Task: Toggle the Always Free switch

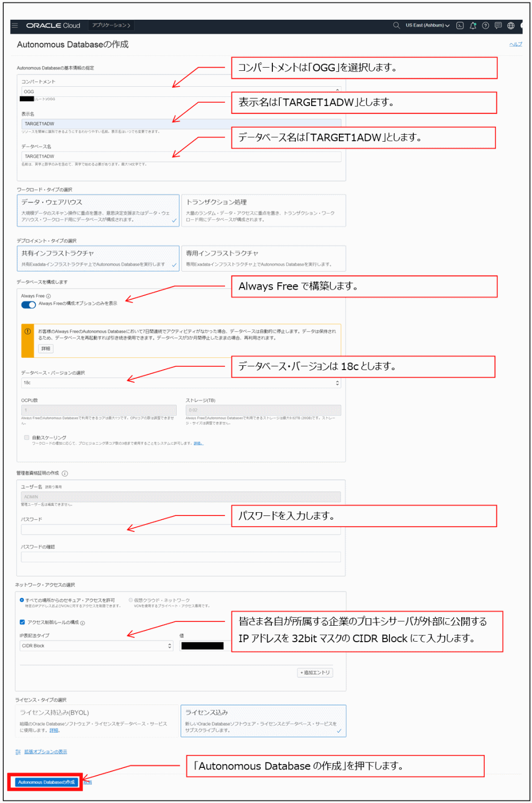Action: point(28,305)
